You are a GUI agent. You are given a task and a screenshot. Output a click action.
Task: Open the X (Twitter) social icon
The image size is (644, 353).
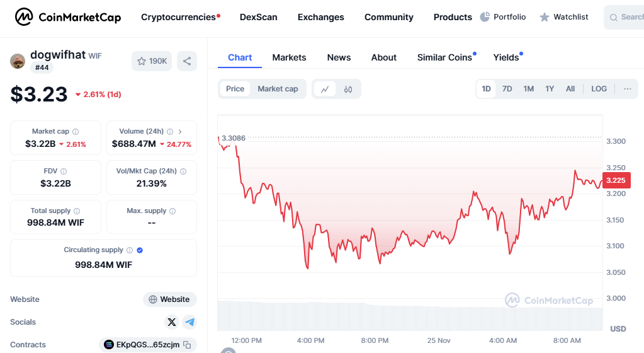172,322
